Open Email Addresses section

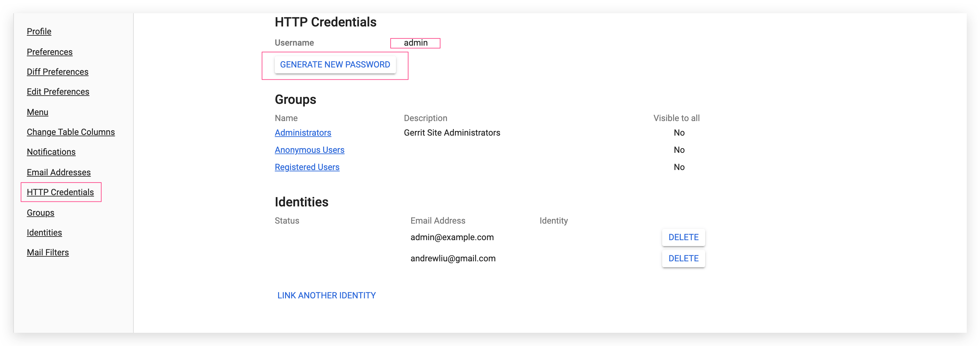(59, 172)
